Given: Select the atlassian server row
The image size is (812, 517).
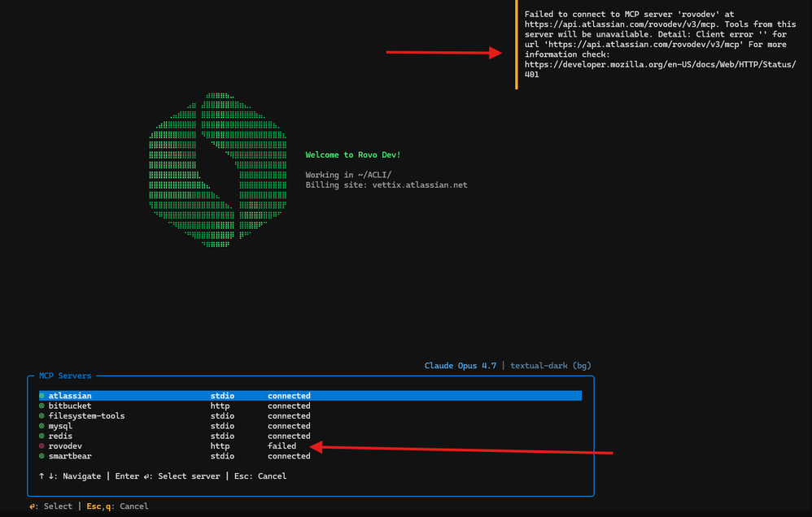Looking at the screenshot, I should (310, 396).
